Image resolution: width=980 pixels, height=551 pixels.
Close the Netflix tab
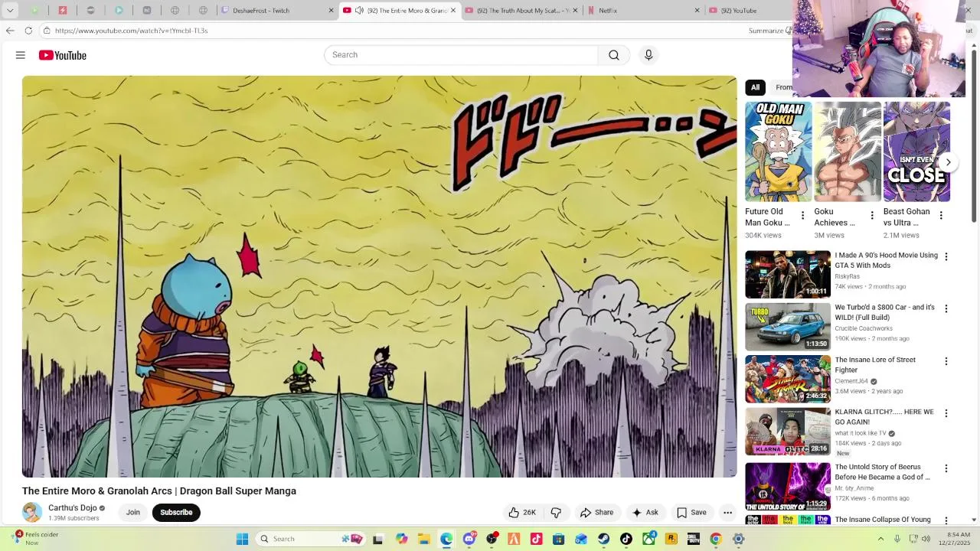tap(697, 11)
